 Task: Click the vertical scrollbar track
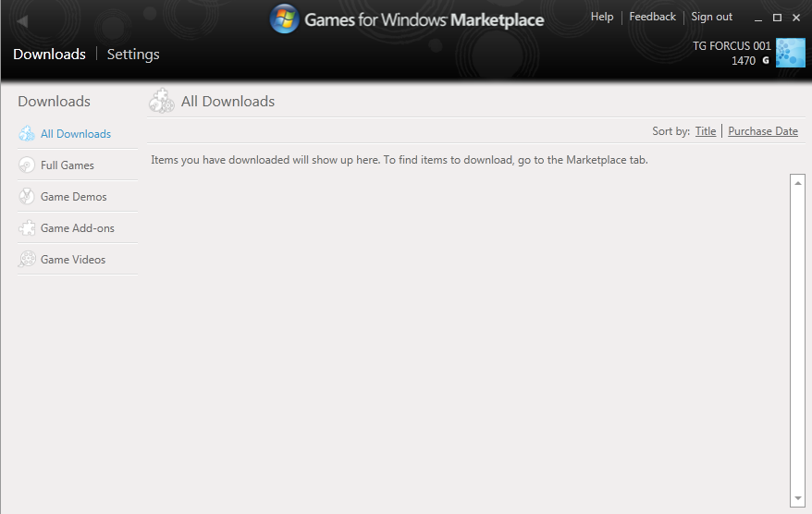(797, 340)
